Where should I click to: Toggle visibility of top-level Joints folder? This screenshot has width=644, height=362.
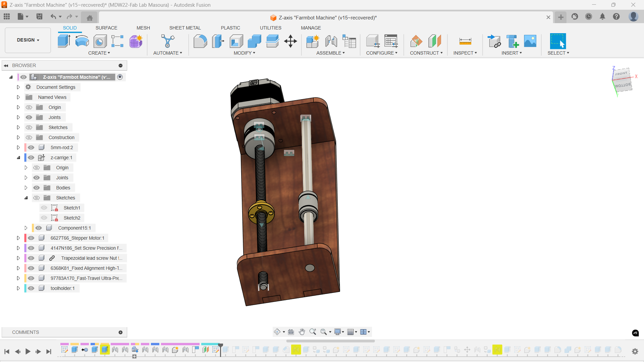point(29,117)
